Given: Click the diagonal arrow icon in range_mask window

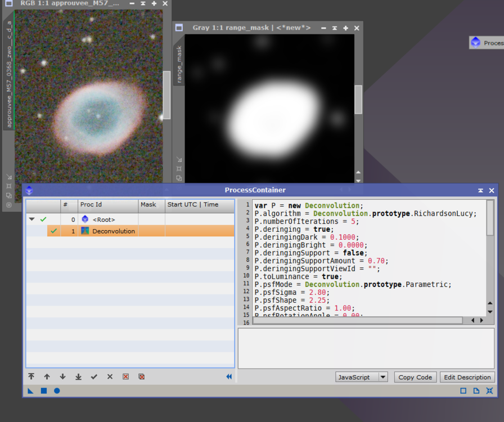Looking at the screenshot, I should (179, 160).
